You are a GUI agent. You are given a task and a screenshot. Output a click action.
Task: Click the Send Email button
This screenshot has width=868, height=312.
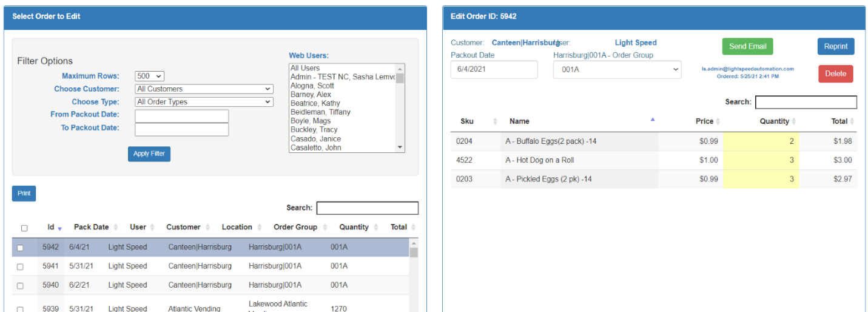(747, 46)
